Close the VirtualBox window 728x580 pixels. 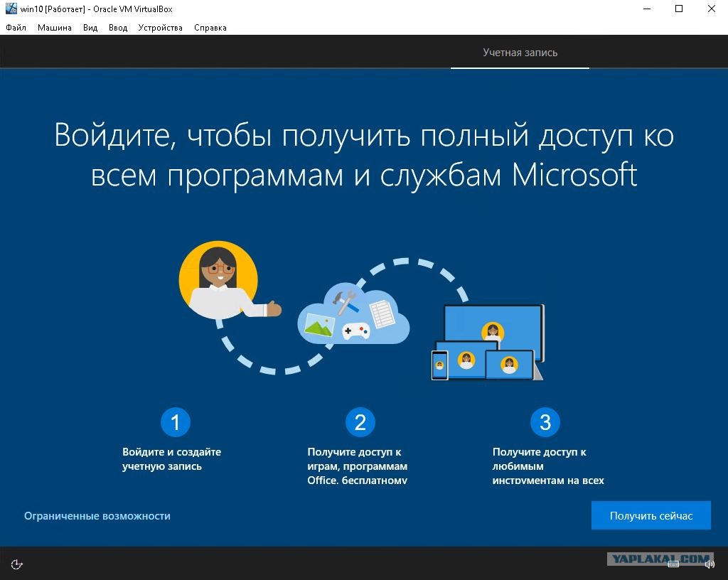click(x=711, y=9)
